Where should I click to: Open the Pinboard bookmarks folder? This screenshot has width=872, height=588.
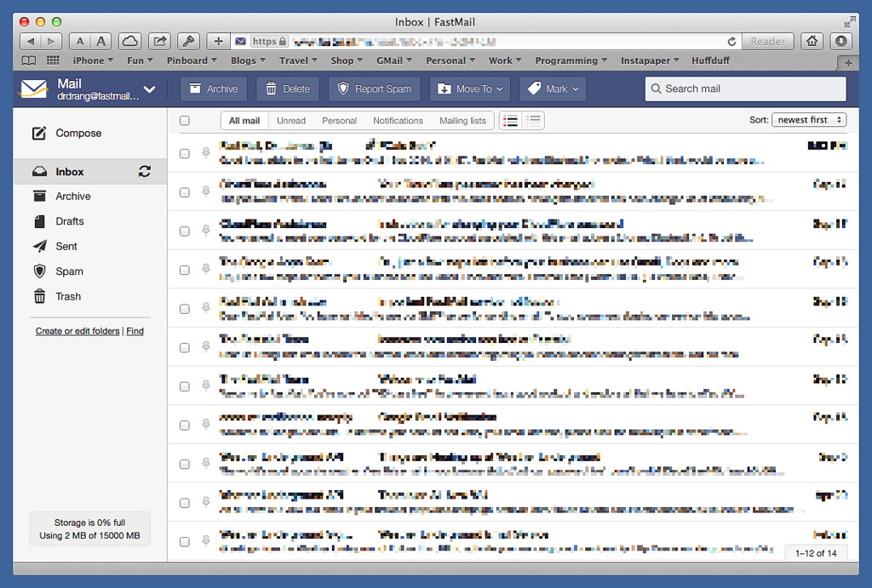coord(192,60)
